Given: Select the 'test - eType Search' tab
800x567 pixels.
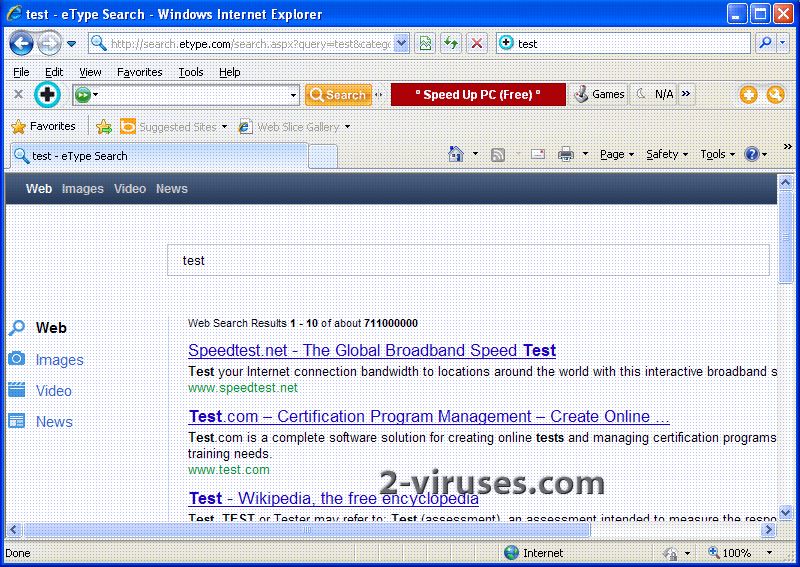Looking at the screenshot, I should (159, 156).
